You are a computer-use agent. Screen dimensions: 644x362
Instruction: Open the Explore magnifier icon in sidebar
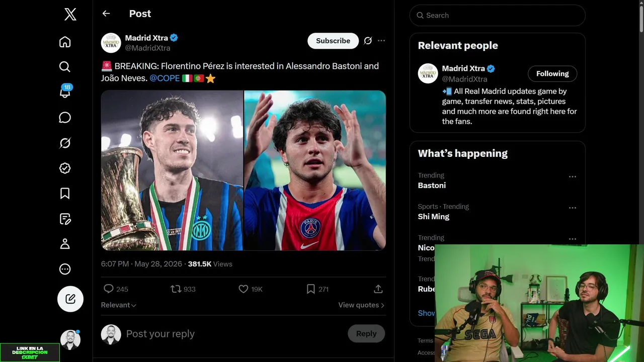(x=65, y=67)
